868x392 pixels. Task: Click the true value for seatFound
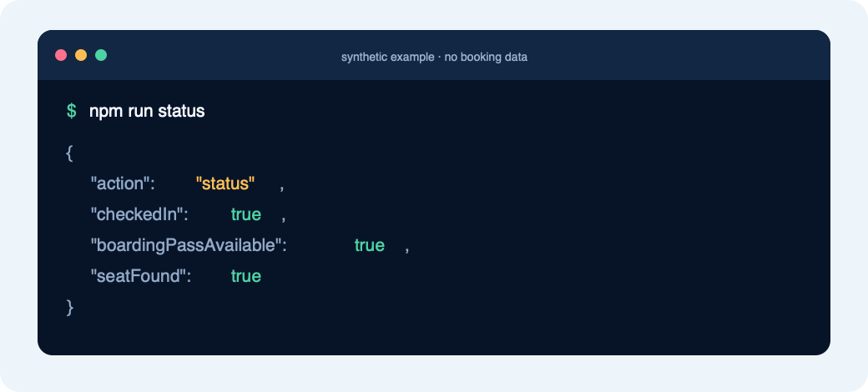[x=245, y=276]
